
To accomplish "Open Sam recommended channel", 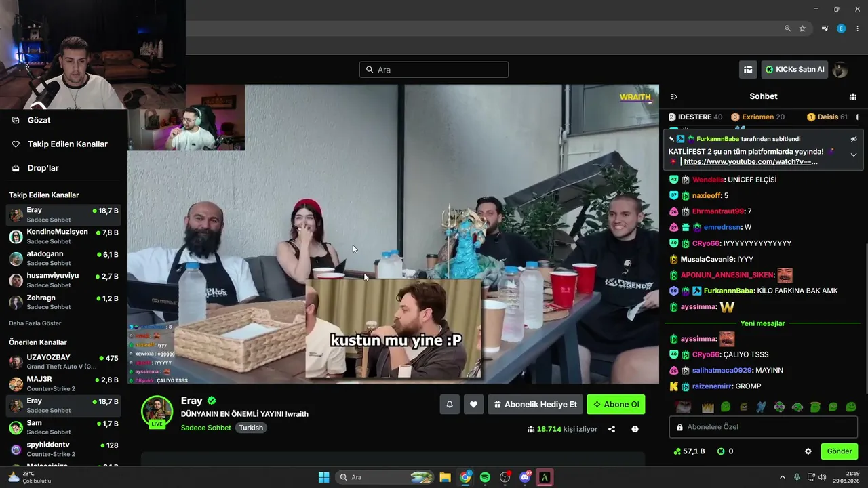I will click(x=64, y=428).
